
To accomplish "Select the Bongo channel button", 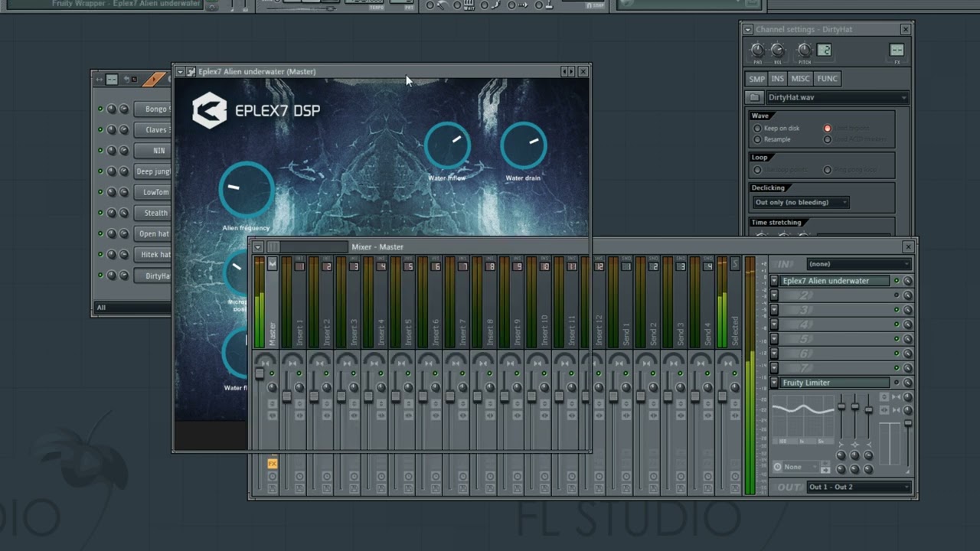I will click(x=153, y=109).
